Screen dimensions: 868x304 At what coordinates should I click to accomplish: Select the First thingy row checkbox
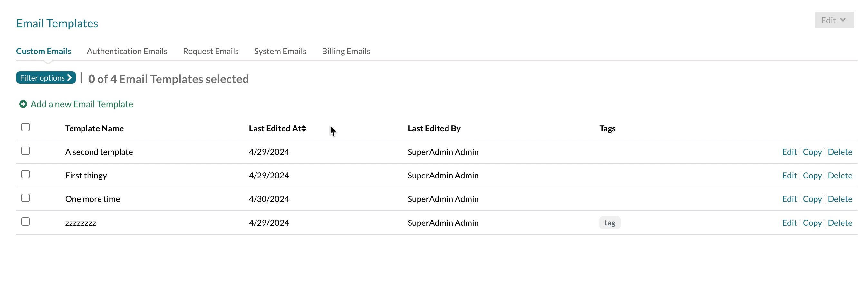25,175
